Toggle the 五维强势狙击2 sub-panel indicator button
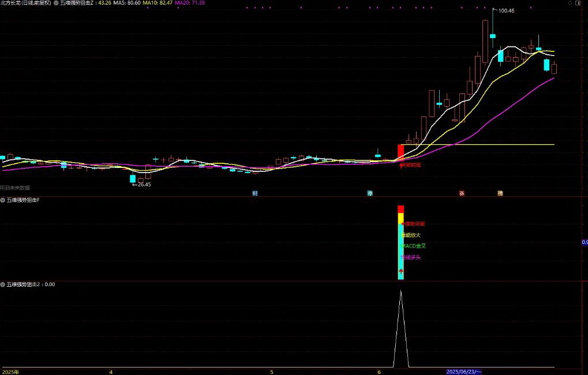This screenshot has height=375, width=588. click(x=3, y=284)
